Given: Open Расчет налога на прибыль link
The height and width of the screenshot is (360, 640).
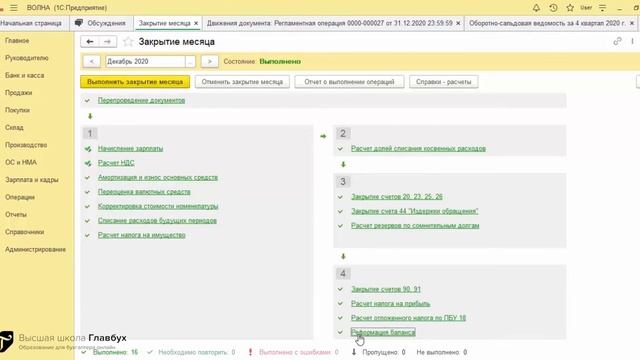Looking at the screenshot, I should (x=390, y=304).
